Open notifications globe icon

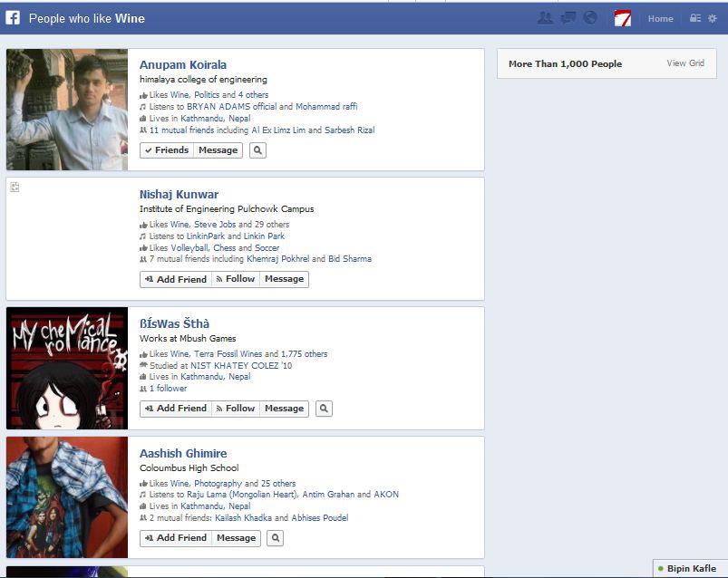click(590, 17)
